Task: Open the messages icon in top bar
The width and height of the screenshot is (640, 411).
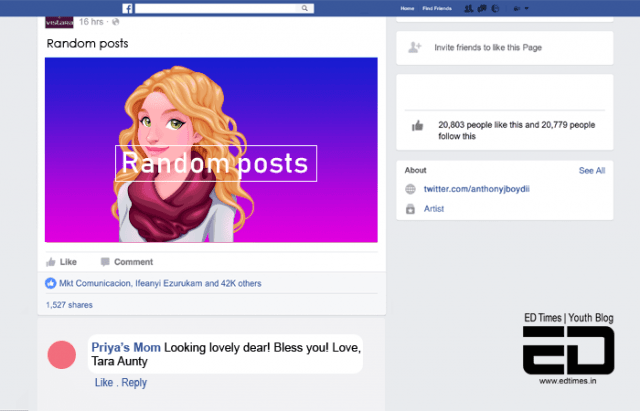Action: [482, 8]
